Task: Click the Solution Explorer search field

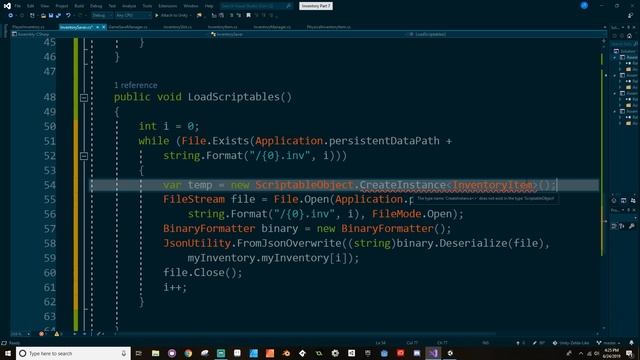Action: [x=624, y=44]
